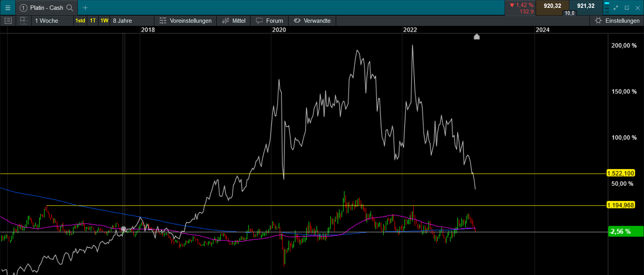Collapse the chart window with shrink arrows

point(616,8)
